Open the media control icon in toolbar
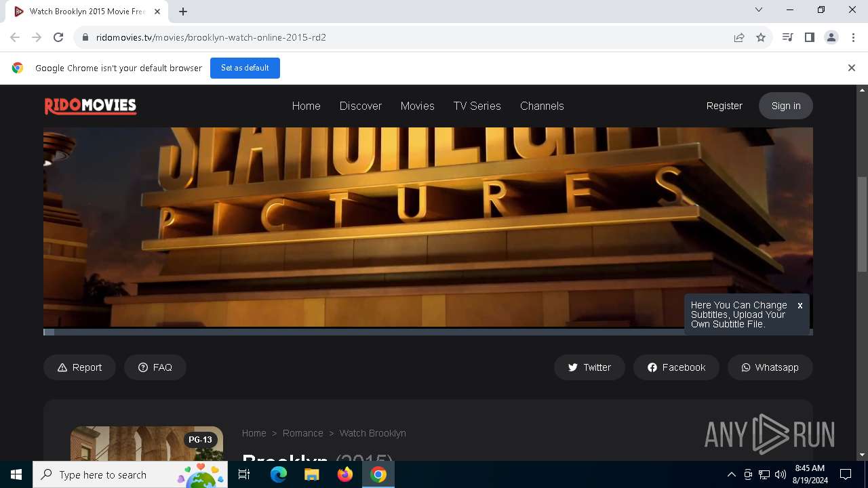The image size is (868, 488). coord(787,37)
